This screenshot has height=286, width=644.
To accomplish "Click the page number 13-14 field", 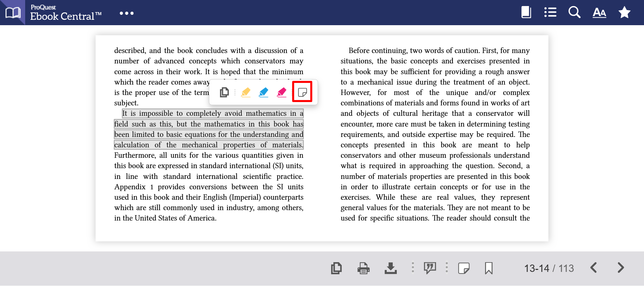I will (x=537, y=268).
